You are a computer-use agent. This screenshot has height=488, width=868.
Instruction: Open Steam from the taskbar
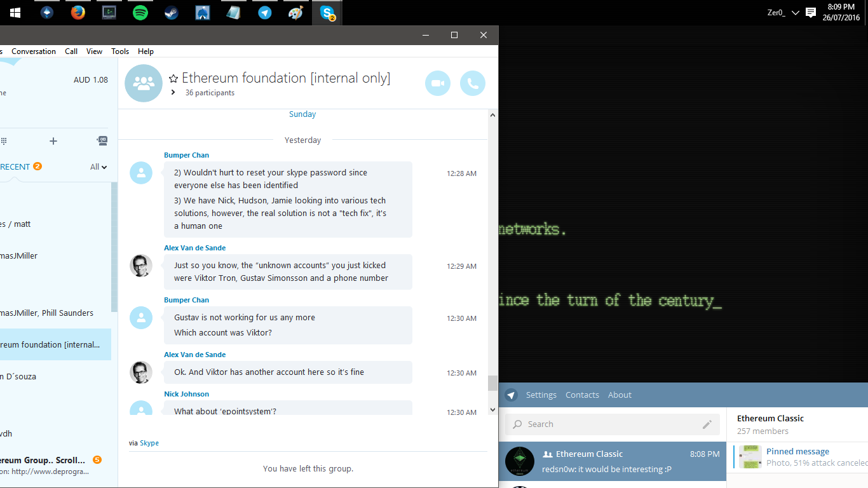[x=172, y=13]
